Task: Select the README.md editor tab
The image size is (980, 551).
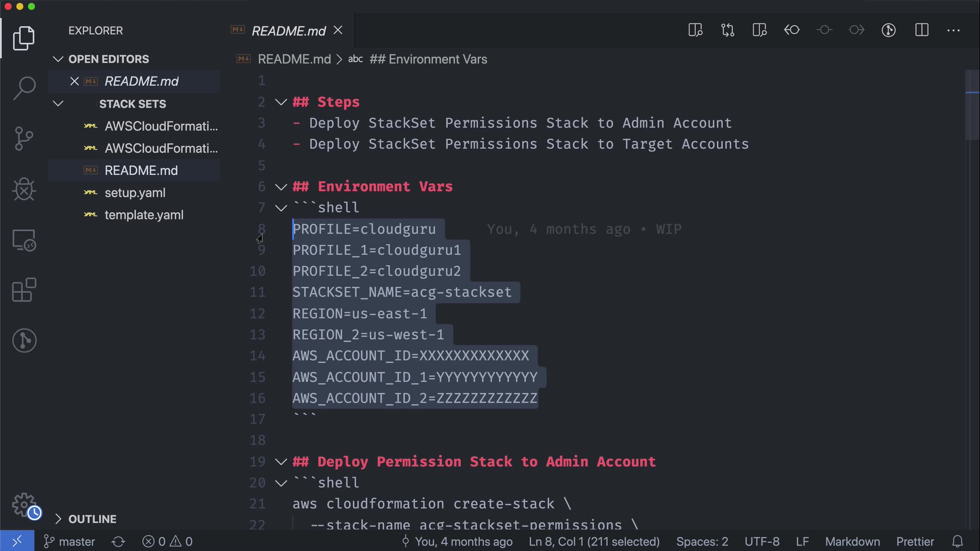Action: point(288,31)
